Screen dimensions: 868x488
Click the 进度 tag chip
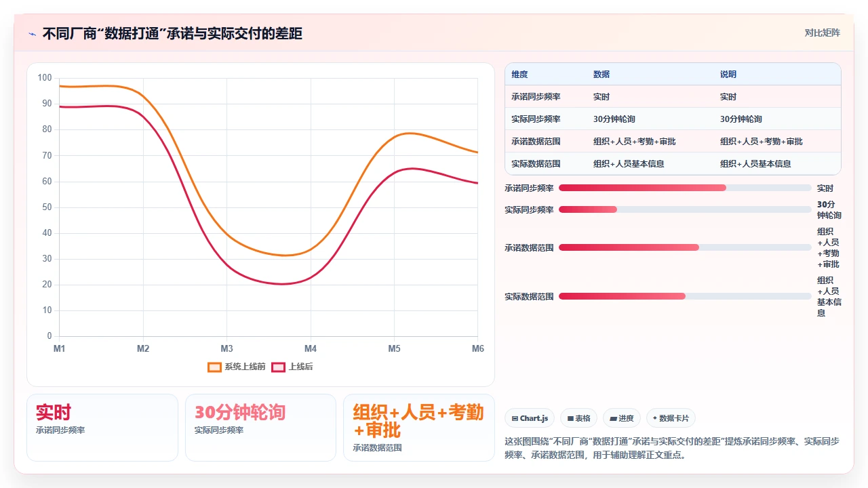click(x=622, y=418)
